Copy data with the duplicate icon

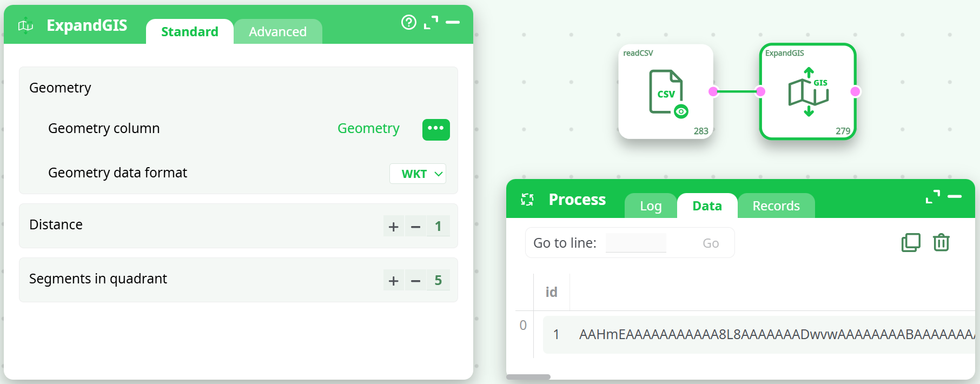911,242
